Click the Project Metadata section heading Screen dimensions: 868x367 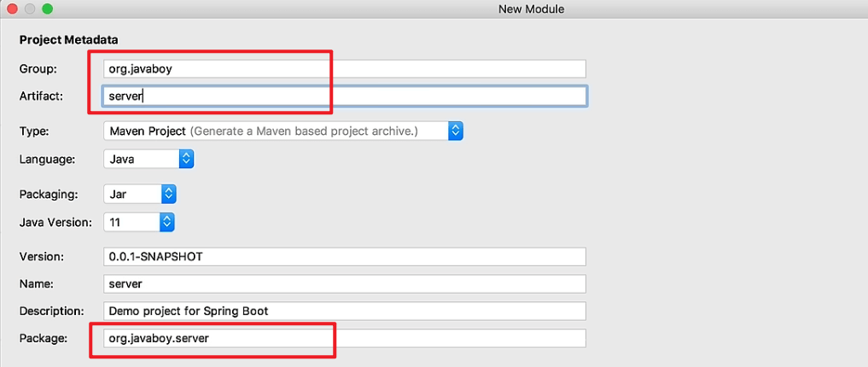pyautogui.click(x=69, y=40)
